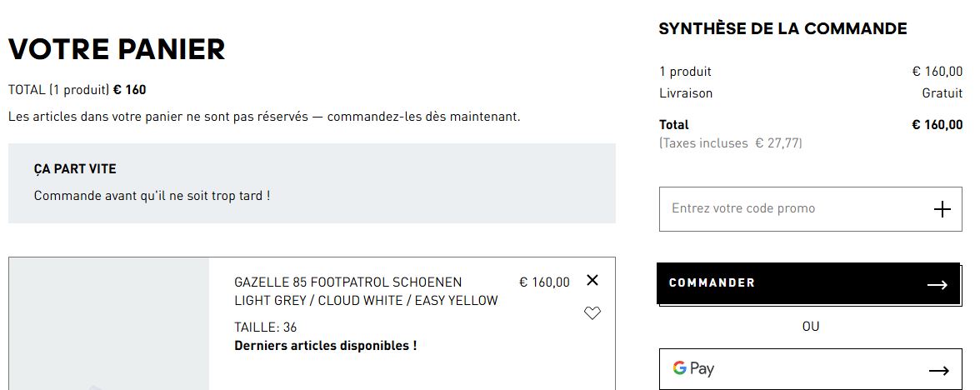Viewport: 980px width, 390px height.
Task: Click the Taxes incluses line
Action: [x=730, y=143]
